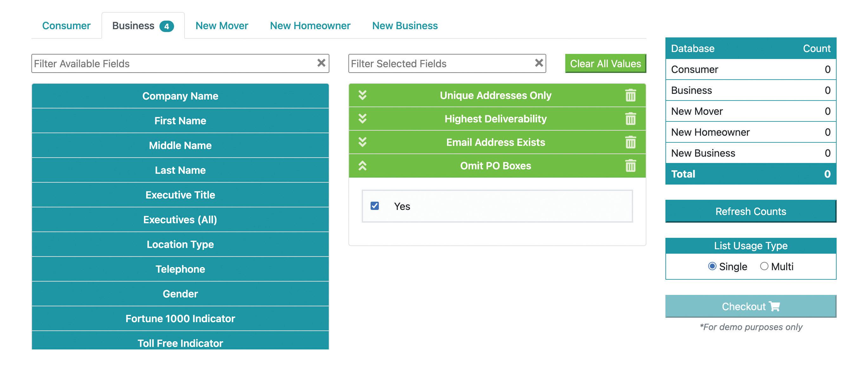The image size is (868, 371).
Task: Add the Last Name field
Action: pyautogui.click(x=180, y=170)
